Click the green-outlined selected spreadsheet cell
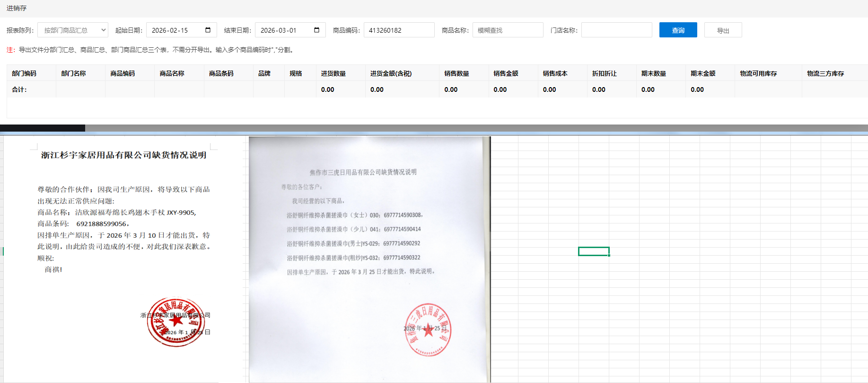This screenshot has width=868, height=383. [x=594, y=251]
